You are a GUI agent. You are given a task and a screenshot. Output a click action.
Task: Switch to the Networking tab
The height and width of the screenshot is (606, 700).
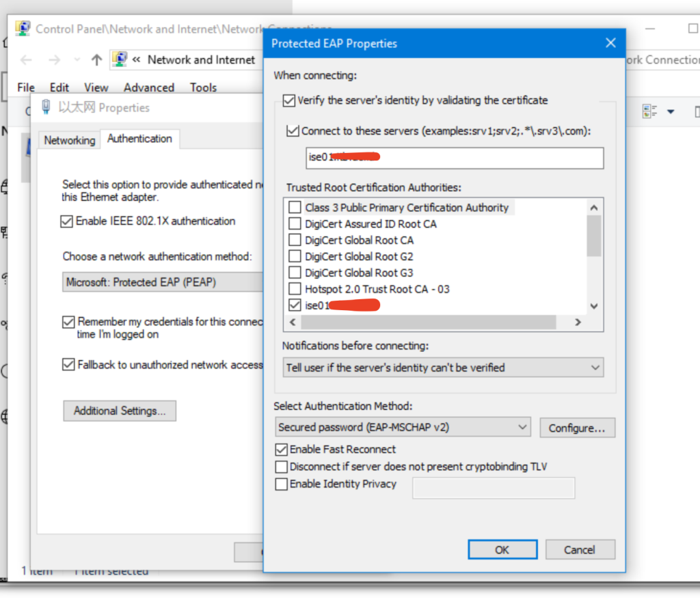point(69,140)
